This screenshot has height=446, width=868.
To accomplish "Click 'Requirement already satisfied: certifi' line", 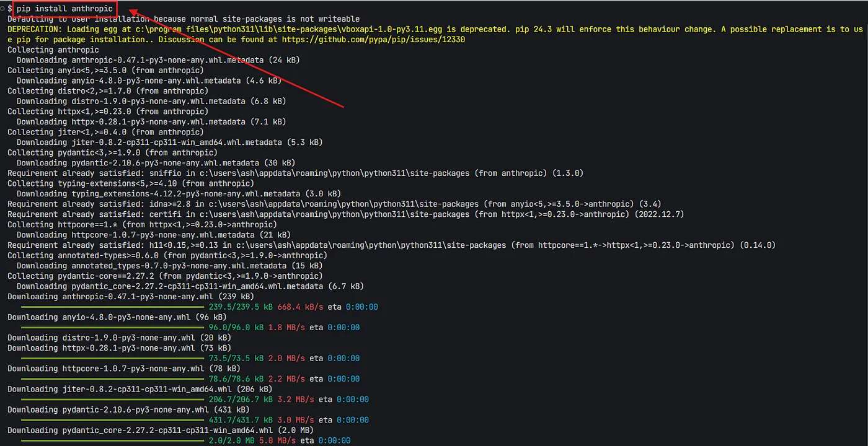I will point(345,214).
